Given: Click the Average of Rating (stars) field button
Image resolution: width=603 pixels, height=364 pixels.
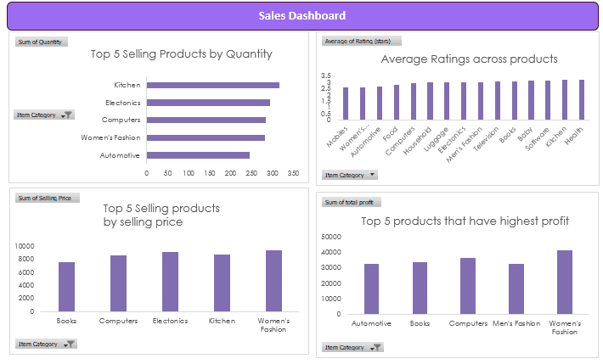Looking at the screenshot, I should [361, 41].
